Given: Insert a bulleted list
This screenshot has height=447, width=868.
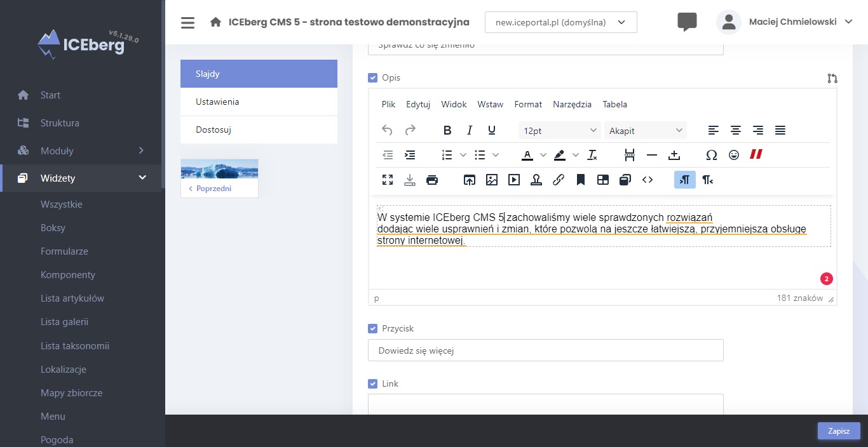Looking at the screenshot, I should click(x=480, y=155).
